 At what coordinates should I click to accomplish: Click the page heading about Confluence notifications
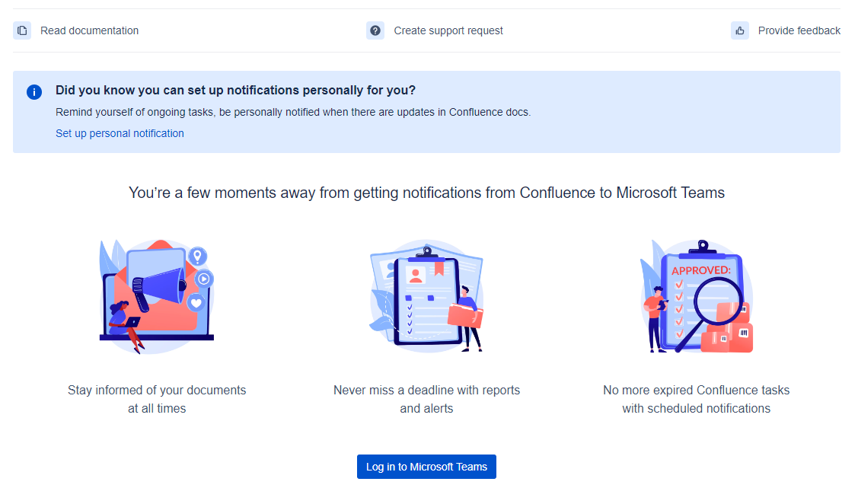click(426, 193)
